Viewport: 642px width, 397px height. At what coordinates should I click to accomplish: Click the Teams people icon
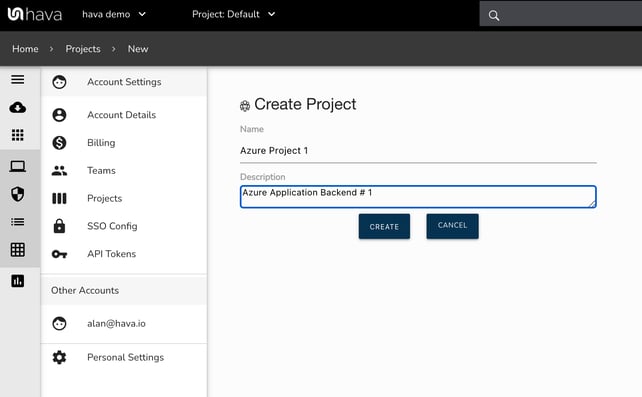point(59,171)
